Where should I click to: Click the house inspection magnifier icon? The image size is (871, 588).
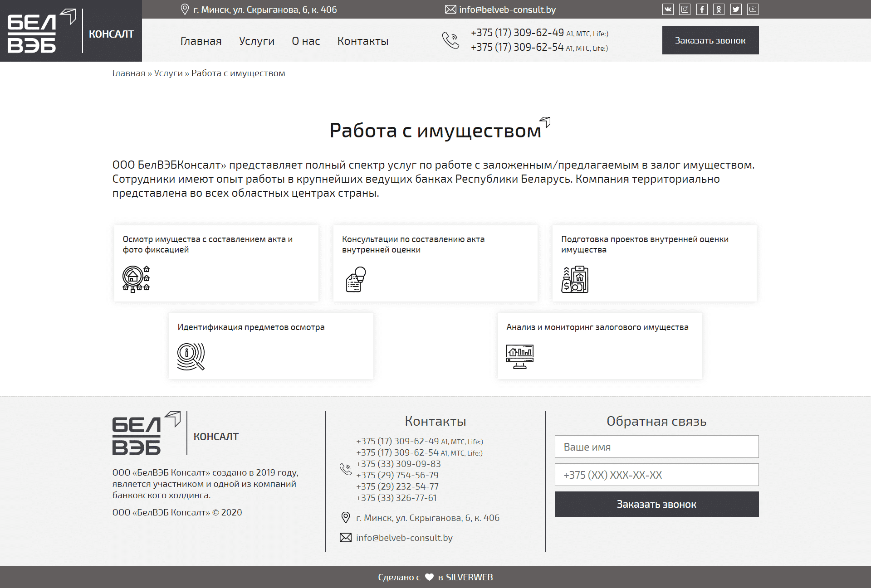136,279
